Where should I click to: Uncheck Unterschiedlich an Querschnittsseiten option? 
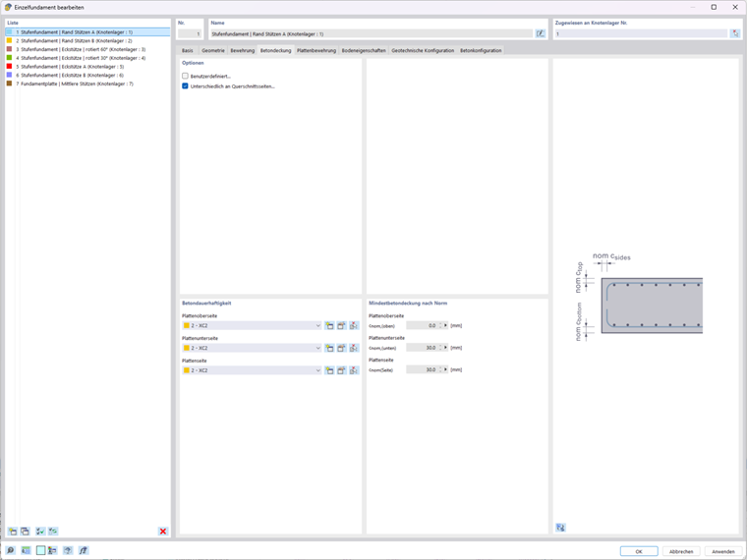[186, 86]
